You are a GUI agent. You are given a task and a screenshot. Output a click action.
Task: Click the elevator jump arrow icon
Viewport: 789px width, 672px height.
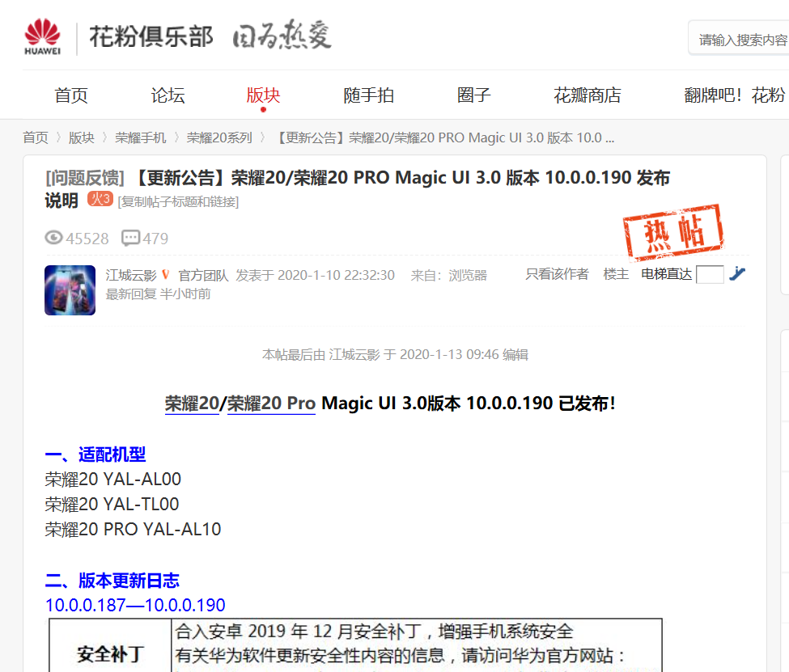tap(737, 273)
